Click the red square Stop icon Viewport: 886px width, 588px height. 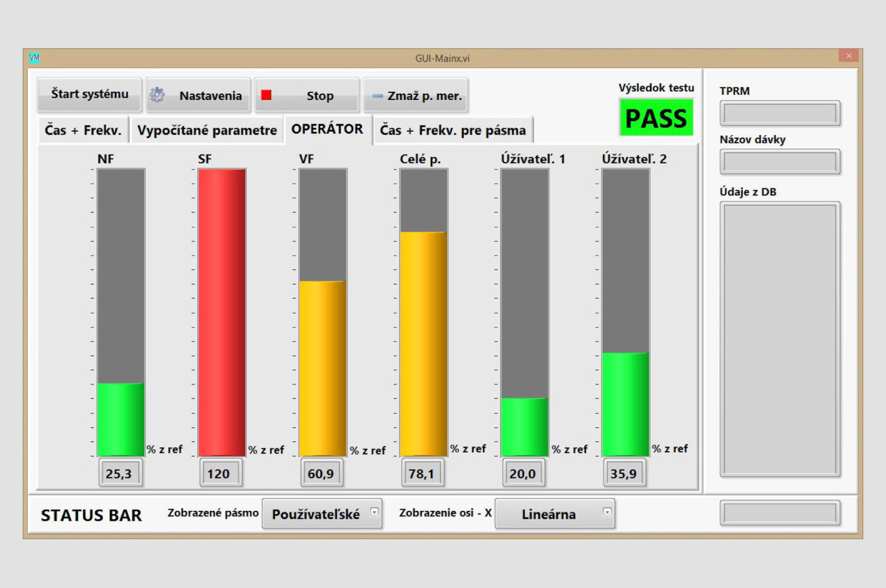[266, 95]
